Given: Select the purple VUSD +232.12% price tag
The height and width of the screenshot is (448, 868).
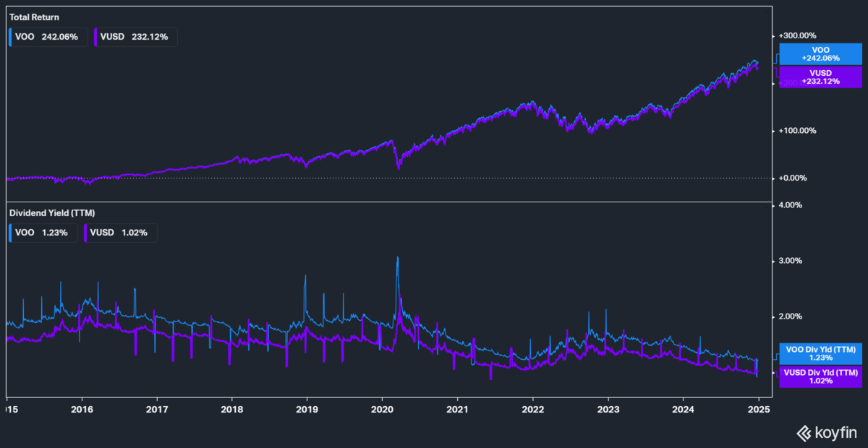Looking at the screenshot, I should pyautogui.click(x=820, y=77).
